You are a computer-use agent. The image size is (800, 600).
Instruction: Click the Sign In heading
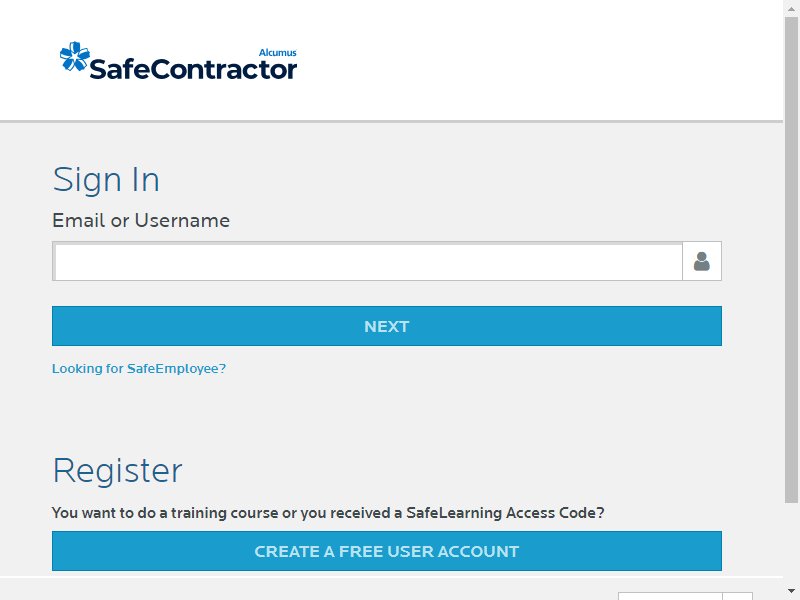(106, 180)
